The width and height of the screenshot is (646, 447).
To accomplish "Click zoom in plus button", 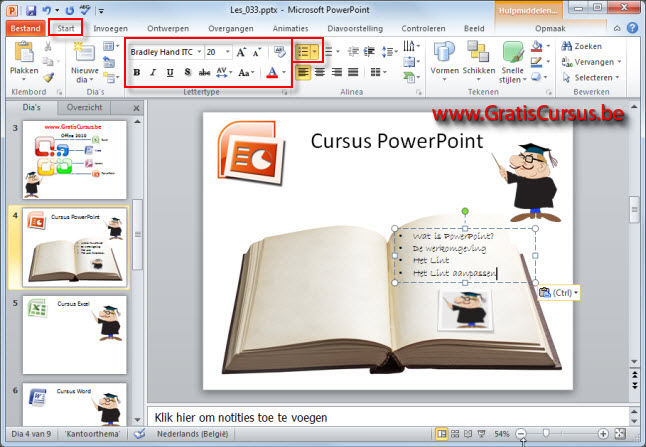I will [x=603, y=433].
